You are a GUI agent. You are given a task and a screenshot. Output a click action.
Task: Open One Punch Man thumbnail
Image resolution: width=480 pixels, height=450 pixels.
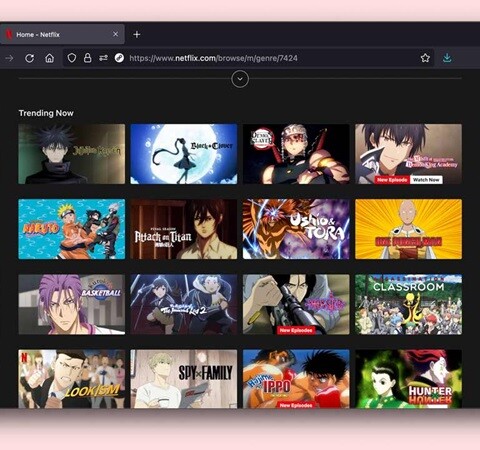pos(408,229)
